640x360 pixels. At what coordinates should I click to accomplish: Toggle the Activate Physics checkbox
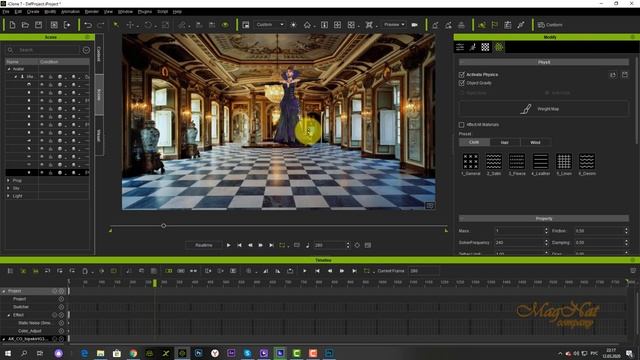(x=462, y=75)
